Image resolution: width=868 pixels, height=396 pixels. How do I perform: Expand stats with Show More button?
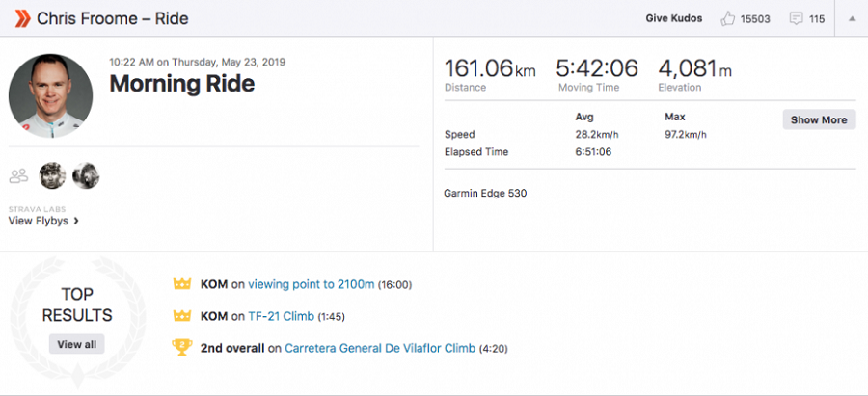tap(819, 119)
